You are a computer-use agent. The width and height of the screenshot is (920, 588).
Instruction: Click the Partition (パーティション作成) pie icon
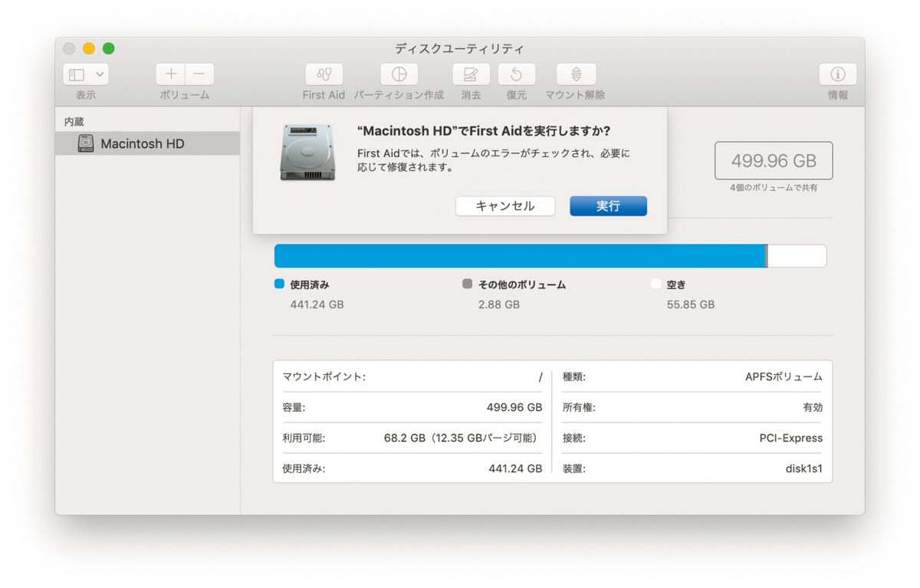click(x=399, y=74)
